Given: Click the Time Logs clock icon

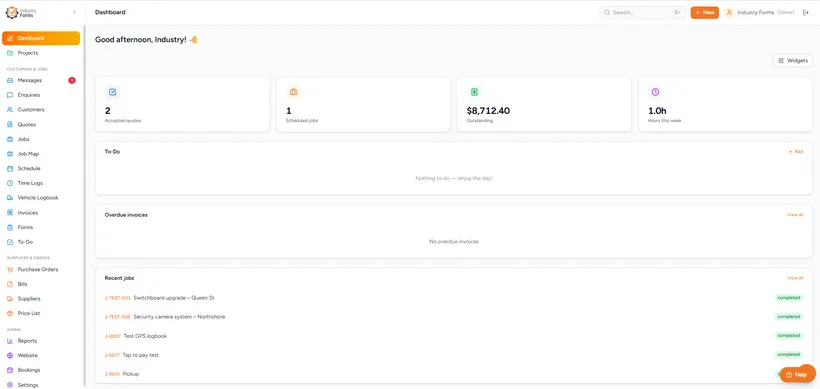Looking at the screenshot, I should [10, 184].
